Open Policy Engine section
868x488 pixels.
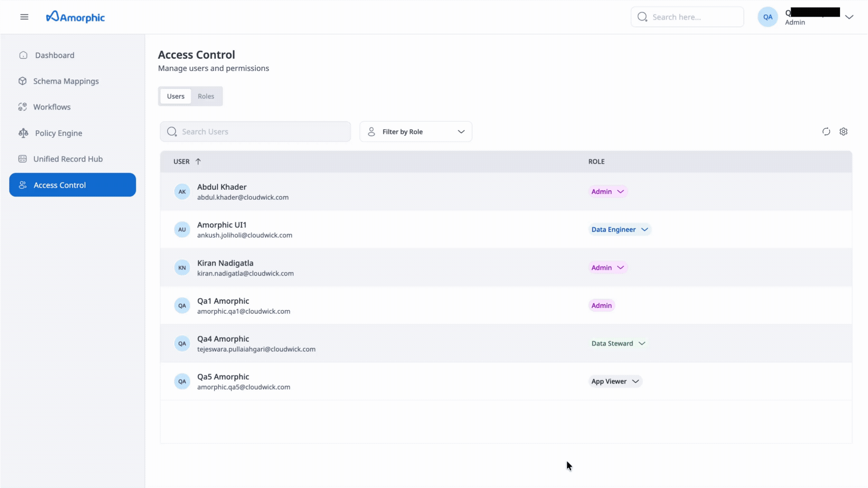58,133
